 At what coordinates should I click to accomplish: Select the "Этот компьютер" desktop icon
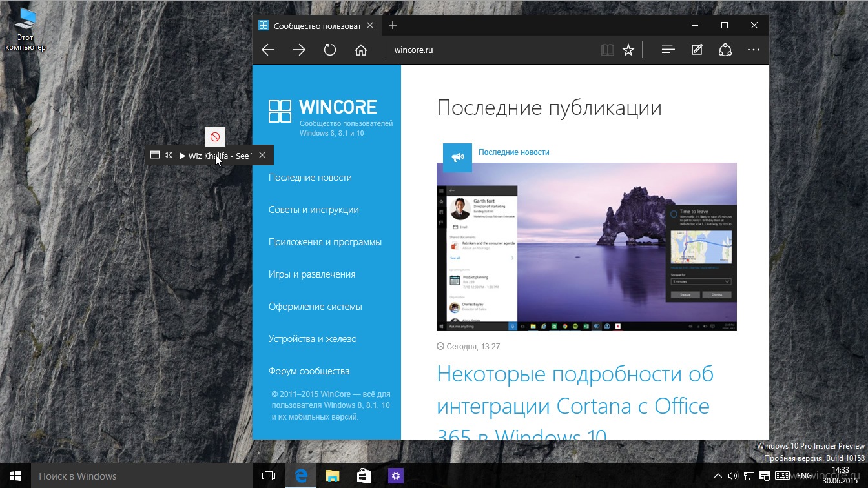pyautogui.click(x=25, y=30)
